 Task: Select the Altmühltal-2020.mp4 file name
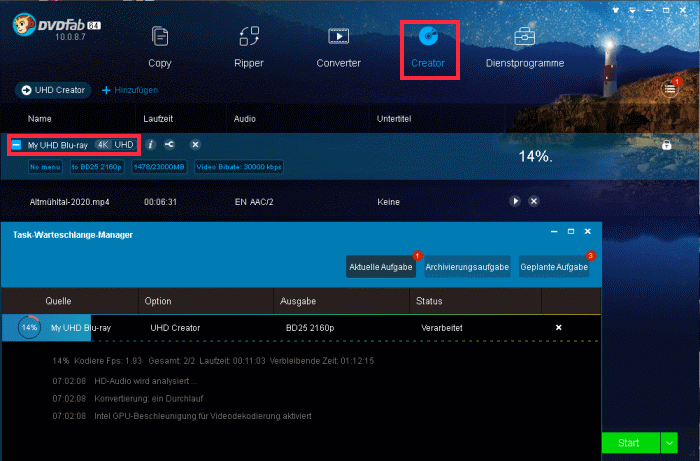point(70,202)
